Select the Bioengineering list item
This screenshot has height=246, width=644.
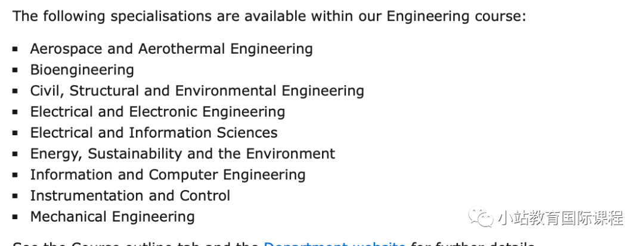(82, 70)
